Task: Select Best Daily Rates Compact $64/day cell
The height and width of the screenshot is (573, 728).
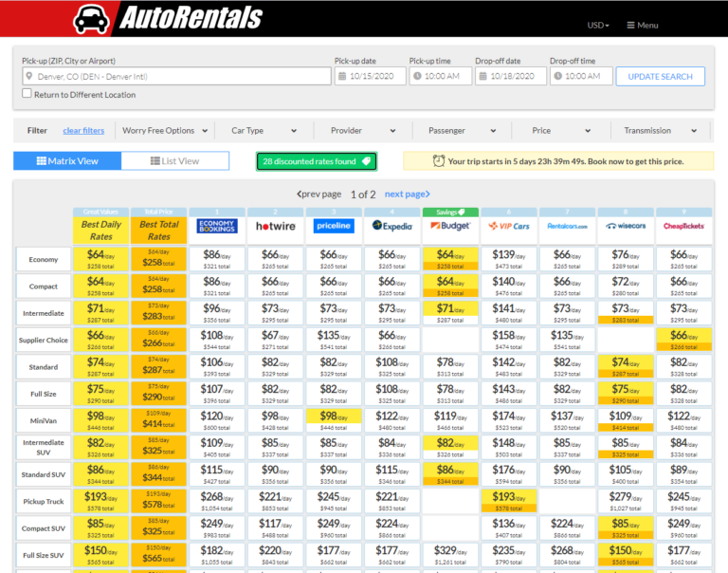Action: click(x=100, y=286)
